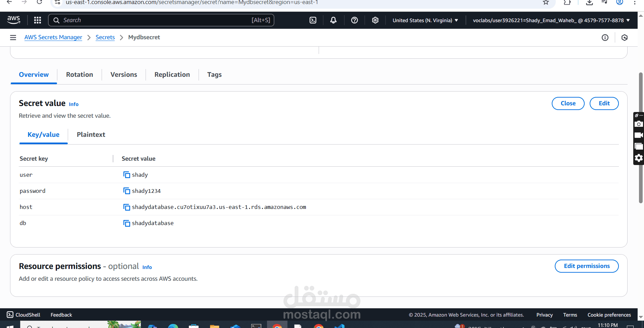
Task: Click the browser address bar URL
Action: [x=192, y=3]
